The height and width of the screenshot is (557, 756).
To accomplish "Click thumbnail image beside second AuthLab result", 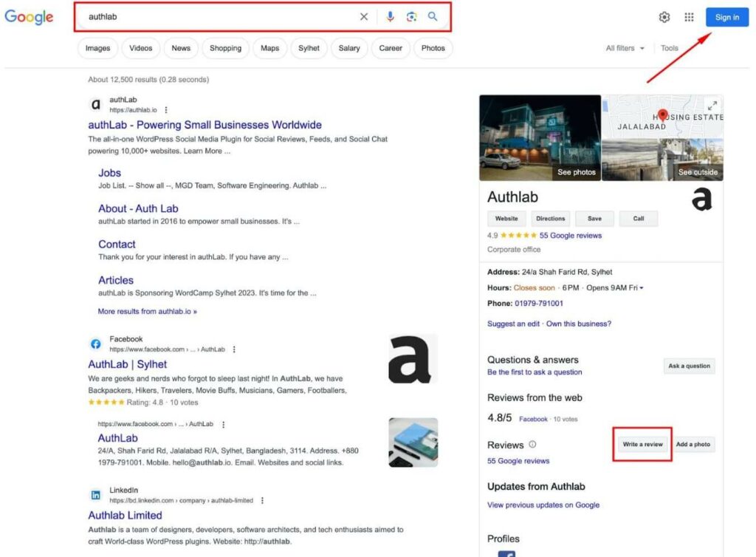I will [x=413, y=442].
